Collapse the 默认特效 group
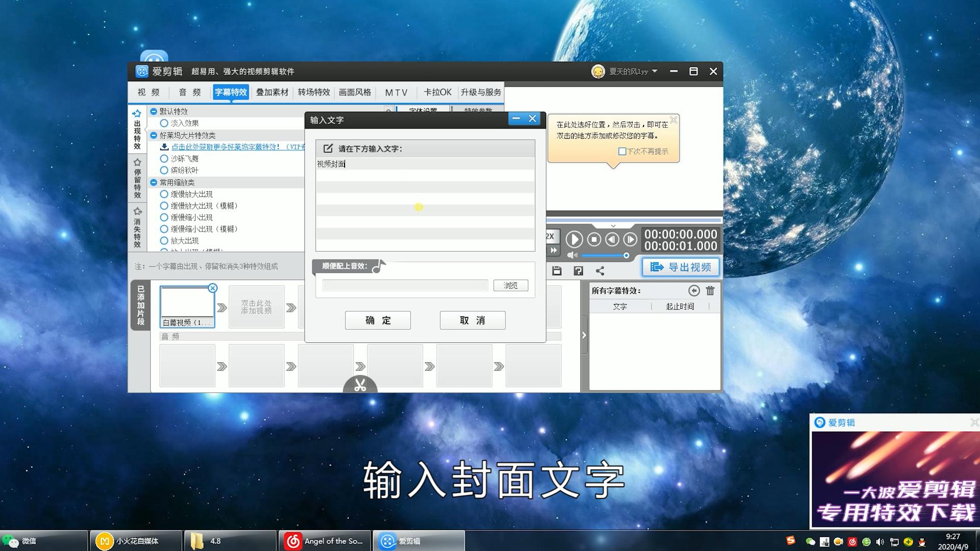The image size is (980, 551). [x=153, y=111]
